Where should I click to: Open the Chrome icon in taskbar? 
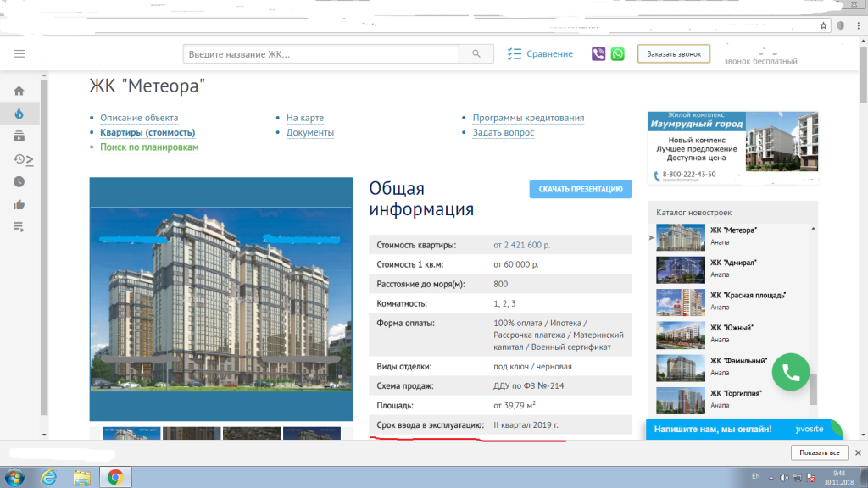(x=115, y=477)
